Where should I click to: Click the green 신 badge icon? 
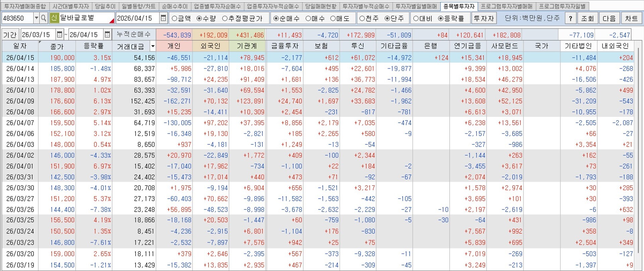tap(54, 18)
